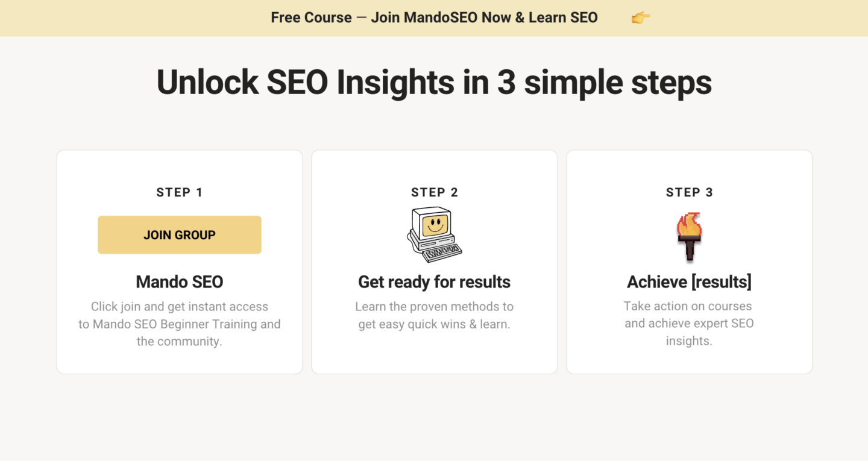Click the Achieve [results] title
The image size is (868, 461).
tap(690, 282)
